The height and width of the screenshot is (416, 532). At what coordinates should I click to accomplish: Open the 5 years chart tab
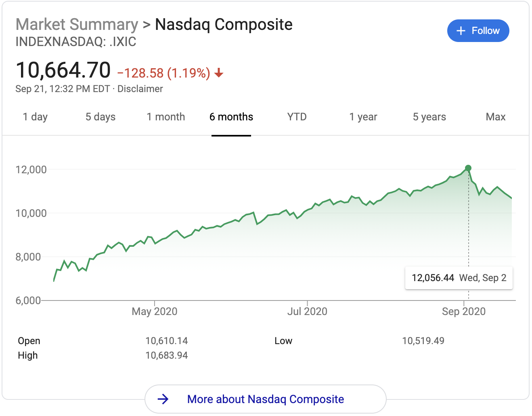tap(429, 117)
